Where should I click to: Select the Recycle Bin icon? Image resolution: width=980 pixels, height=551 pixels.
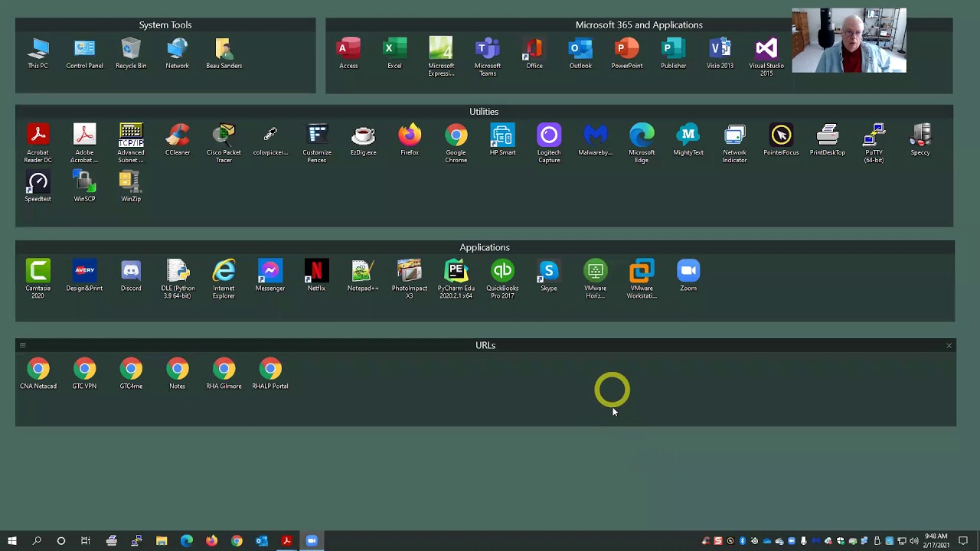[x=131, y=54]
